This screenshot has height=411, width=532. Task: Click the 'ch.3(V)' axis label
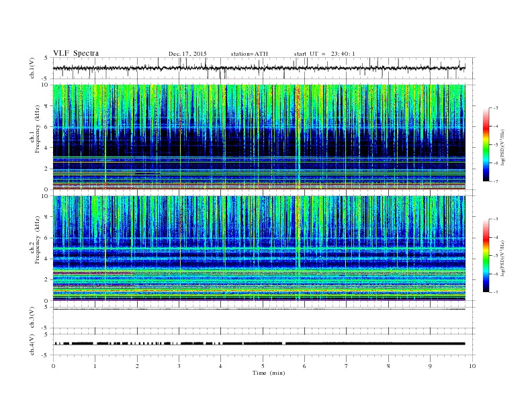[32, 318]
